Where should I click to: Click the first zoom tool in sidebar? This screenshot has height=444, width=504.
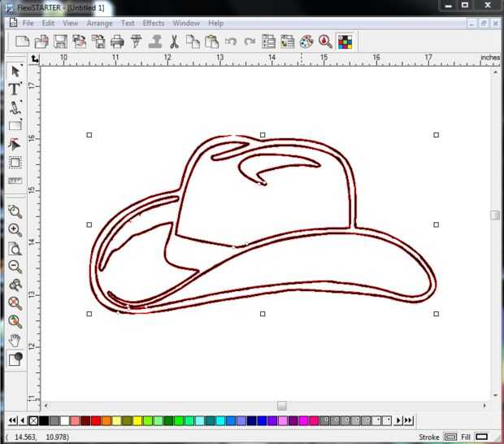(15, 212)
